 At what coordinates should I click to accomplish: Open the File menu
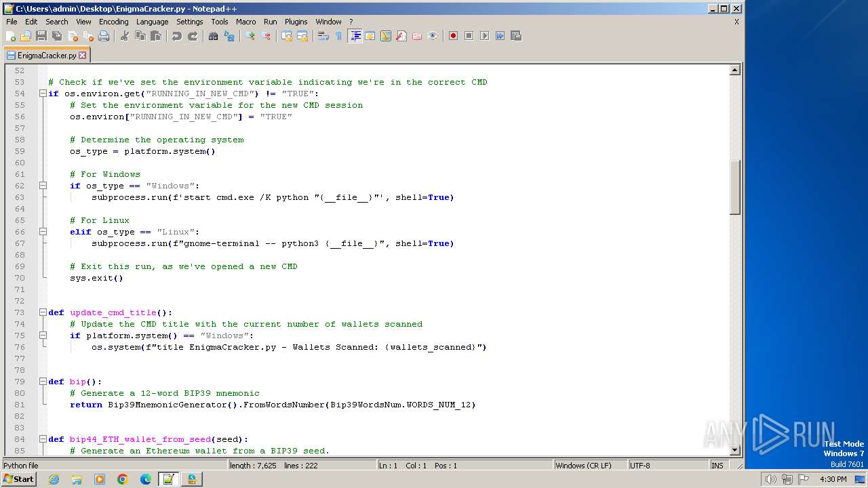point(12,22)
